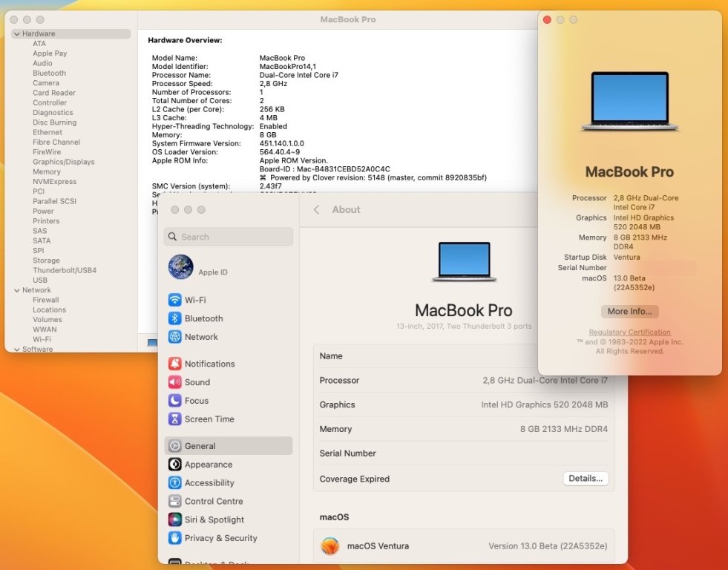Image resolution: width=728 pixels, height=570 pixels.
Task: Open Wi-Fi settings icon in sidebar
Action: click(174, 300)
